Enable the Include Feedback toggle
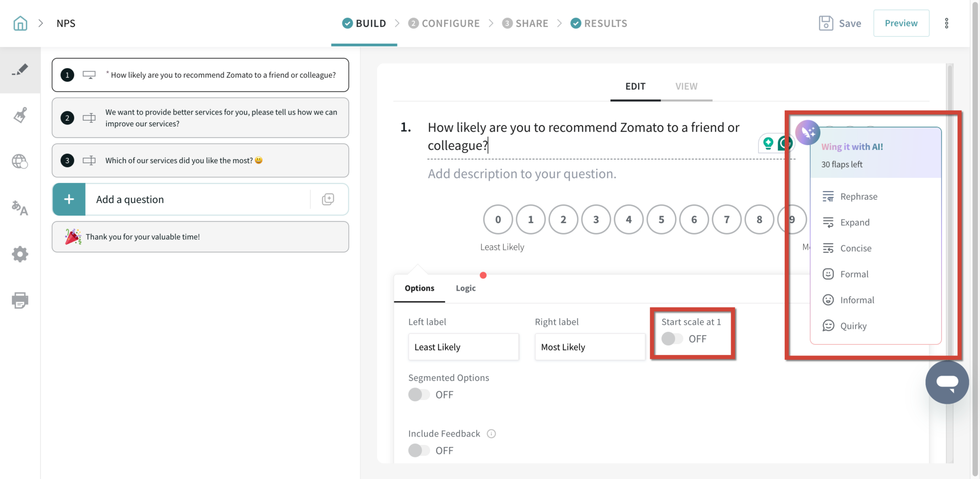The image size is (980, 479). coord(420,450)
